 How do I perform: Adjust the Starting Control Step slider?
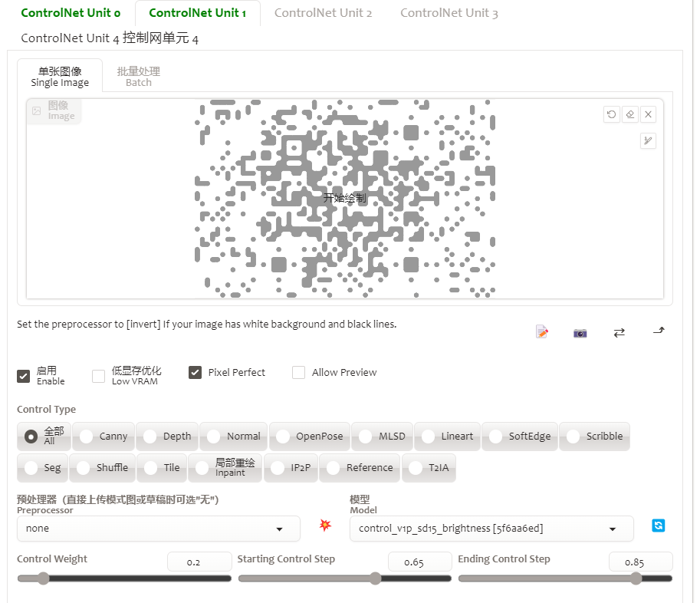coord(345,578)
